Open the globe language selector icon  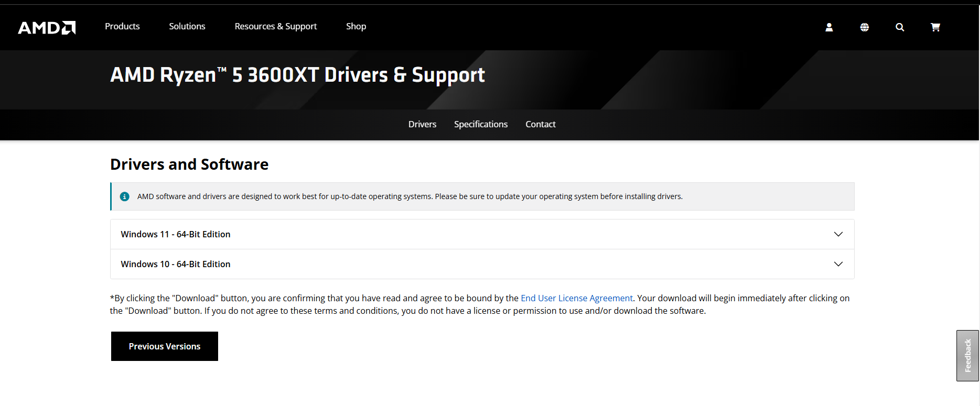[865, 27]
